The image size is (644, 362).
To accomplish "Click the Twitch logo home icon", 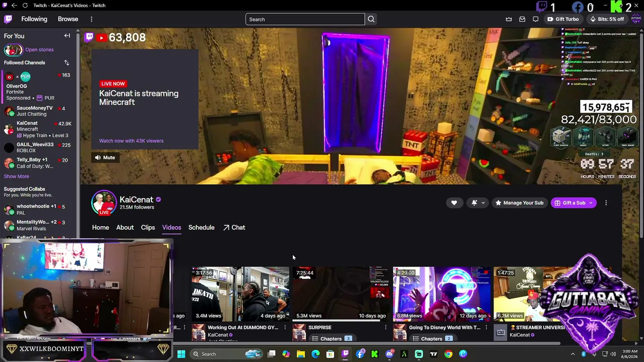I will point(8,19).
